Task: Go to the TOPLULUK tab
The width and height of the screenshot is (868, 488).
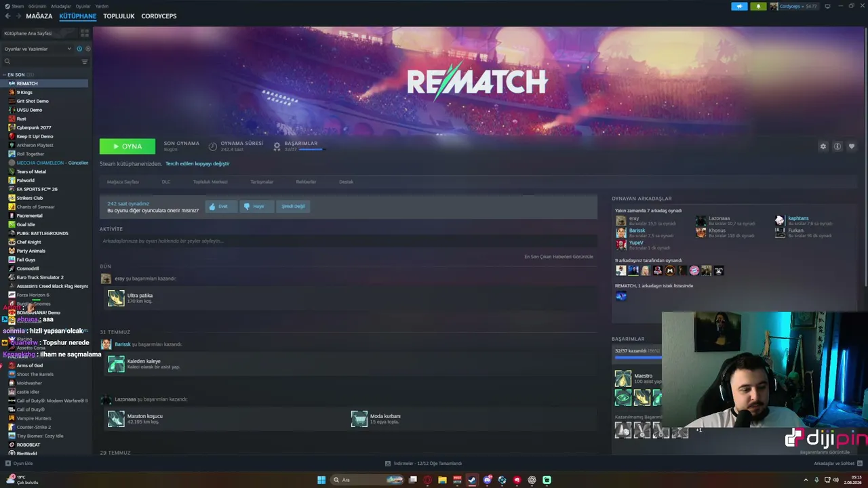Action: 119,16
